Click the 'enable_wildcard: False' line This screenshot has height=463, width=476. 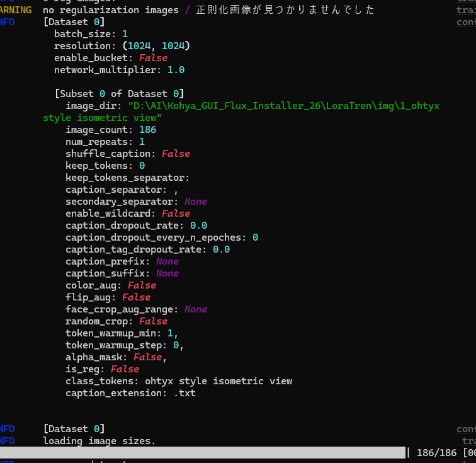point(128,214)
